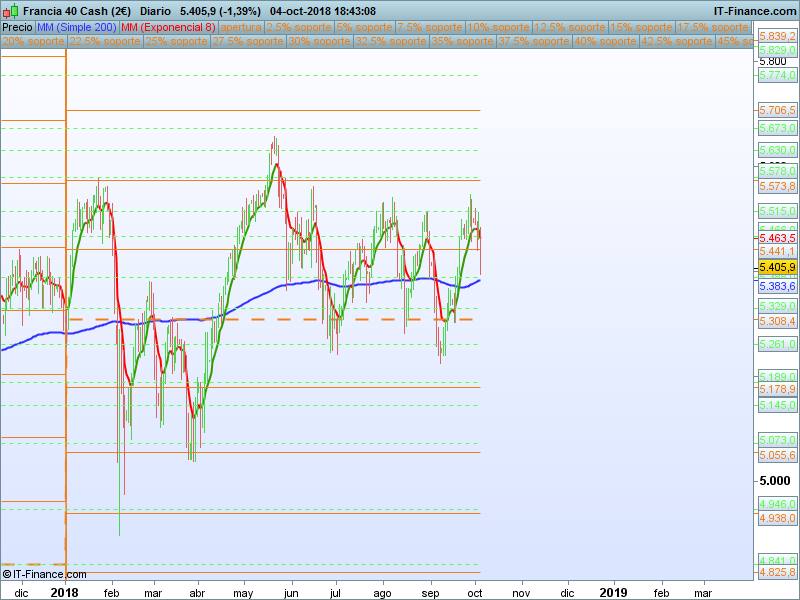Select the 2.5% soporte tab
800x600 pixels.
pyautogui.click(x=299, y=27)
